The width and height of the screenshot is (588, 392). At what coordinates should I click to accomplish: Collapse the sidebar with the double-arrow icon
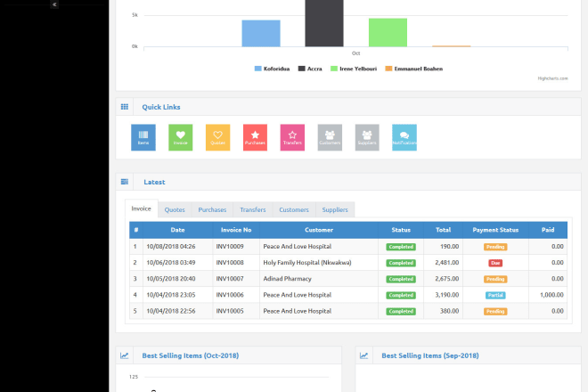(x=54, y=4)
